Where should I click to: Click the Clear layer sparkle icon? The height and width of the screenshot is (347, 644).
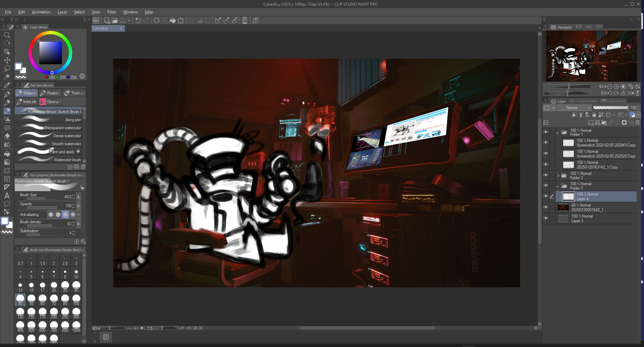[156, 20]
